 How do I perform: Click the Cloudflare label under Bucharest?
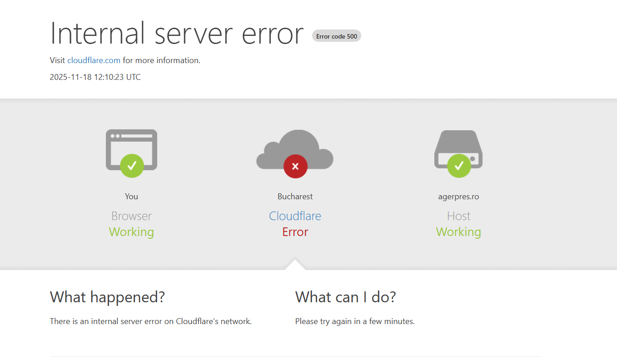(x=295, y=216)
